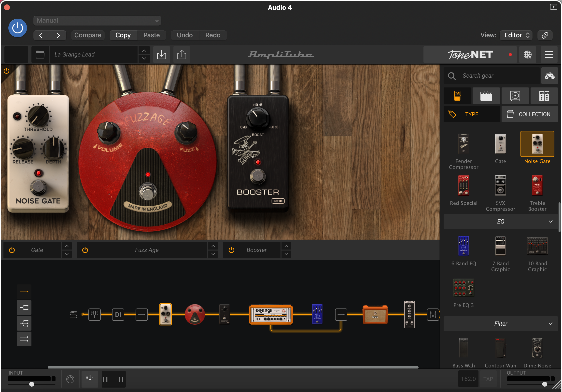Click the input level slider handle
The image size is (562, 392).
[x=32, y=384]
